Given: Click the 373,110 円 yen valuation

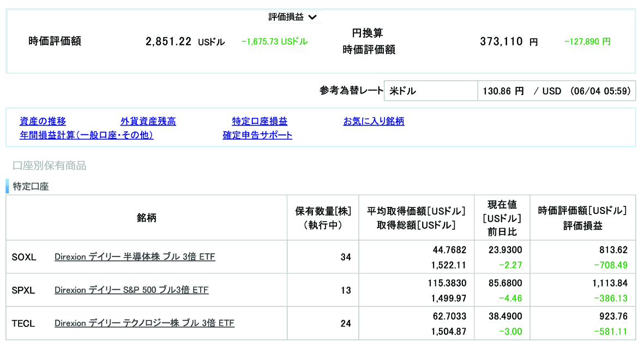Looking at the screenshot, I should (509, 41).
